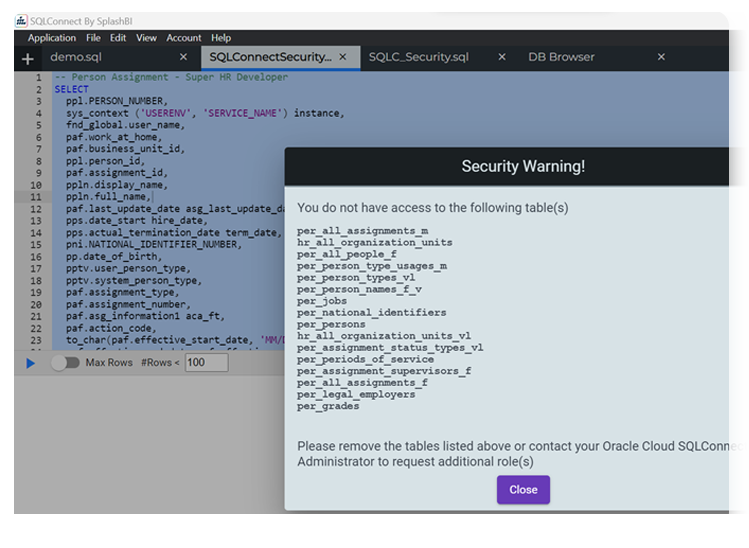Click 'per_assignment_supervisors_f' in warning list
This screenshot has height=548, width=749.
384,371
